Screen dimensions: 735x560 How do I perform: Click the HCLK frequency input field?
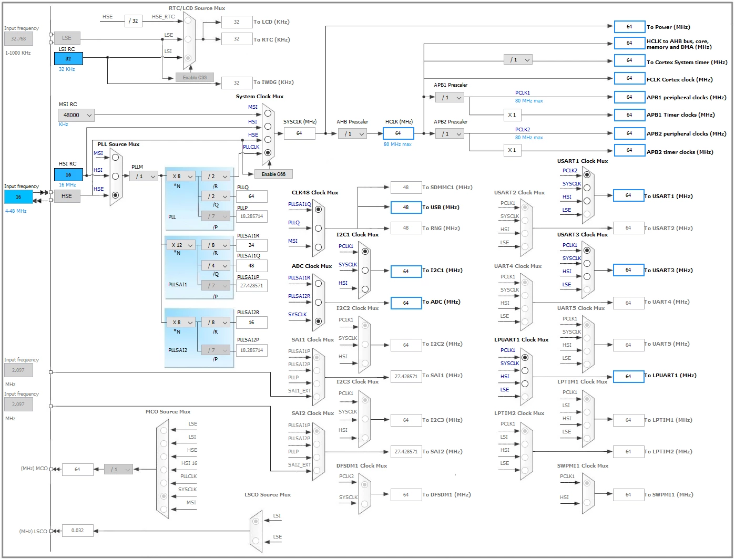[x=398, y=133]
